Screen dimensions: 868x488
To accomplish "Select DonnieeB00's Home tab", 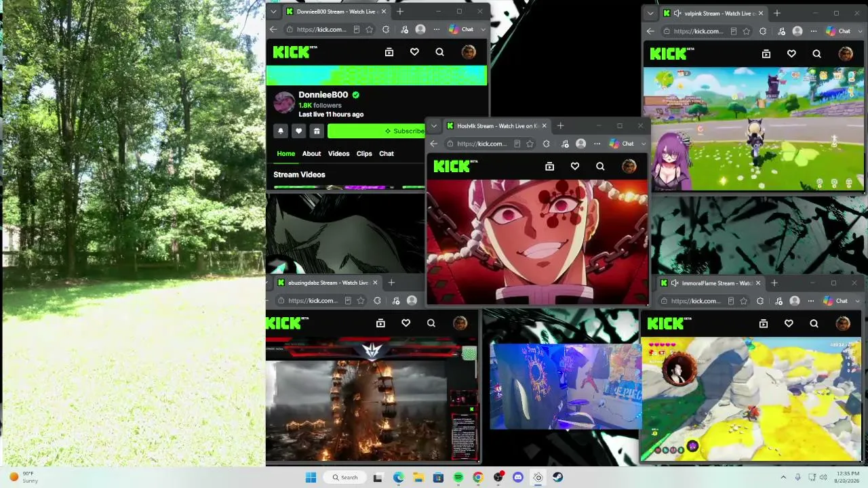I will click(x=286, y=154).
